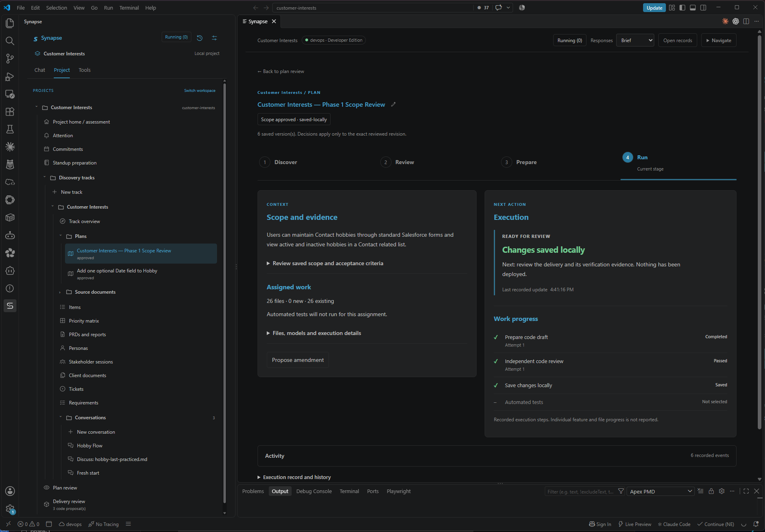765x532 pixels.
Task: Open the Manage gear in activity bar
Action: [x=10, y=509]
